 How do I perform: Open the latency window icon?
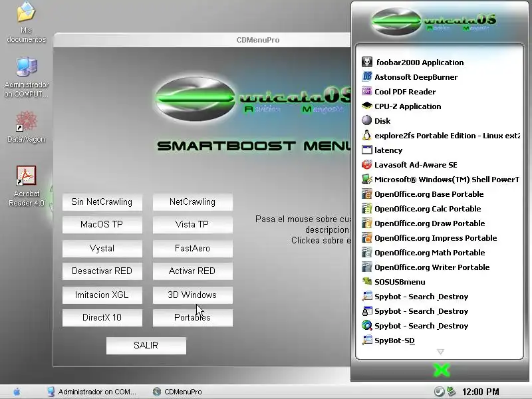tap(367, 150)
